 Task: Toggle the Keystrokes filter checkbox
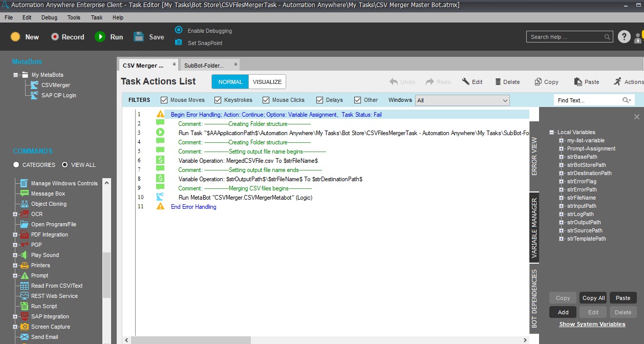click(x=218, y=100)
